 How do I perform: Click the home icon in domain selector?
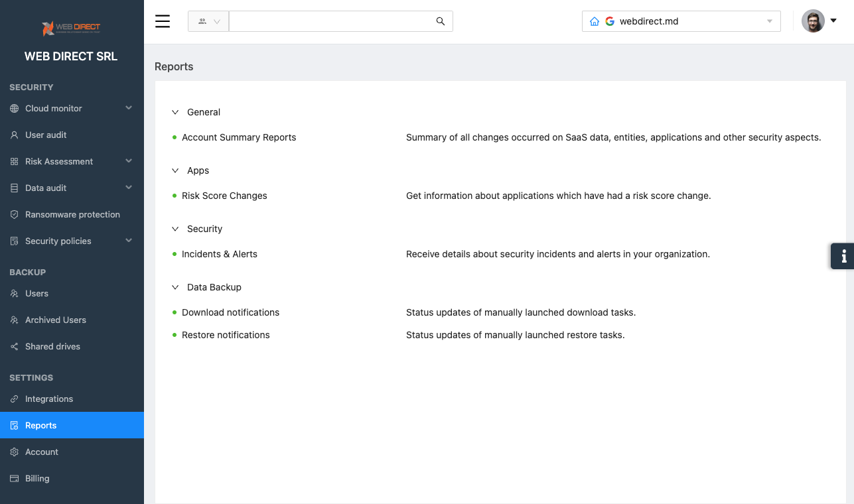coord(595,21)
